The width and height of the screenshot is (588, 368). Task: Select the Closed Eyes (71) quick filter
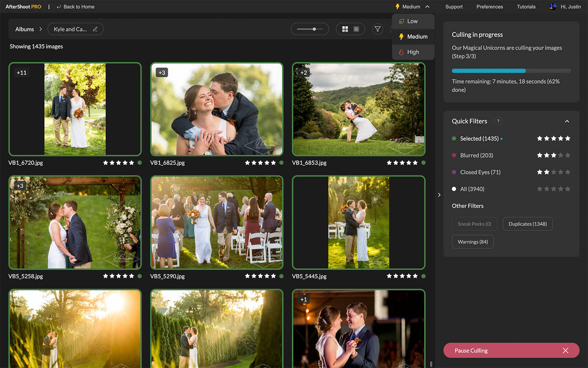pyautogui.click(x=480, y=172)
